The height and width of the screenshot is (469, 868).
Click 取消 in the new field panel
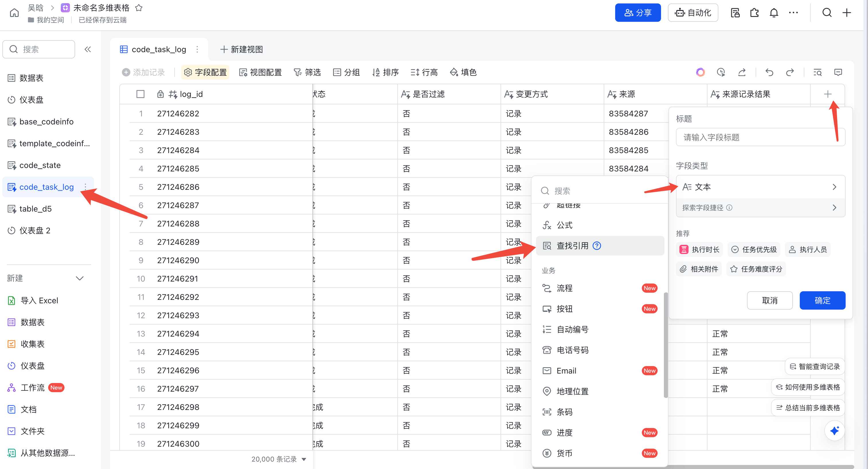(770, 300)
